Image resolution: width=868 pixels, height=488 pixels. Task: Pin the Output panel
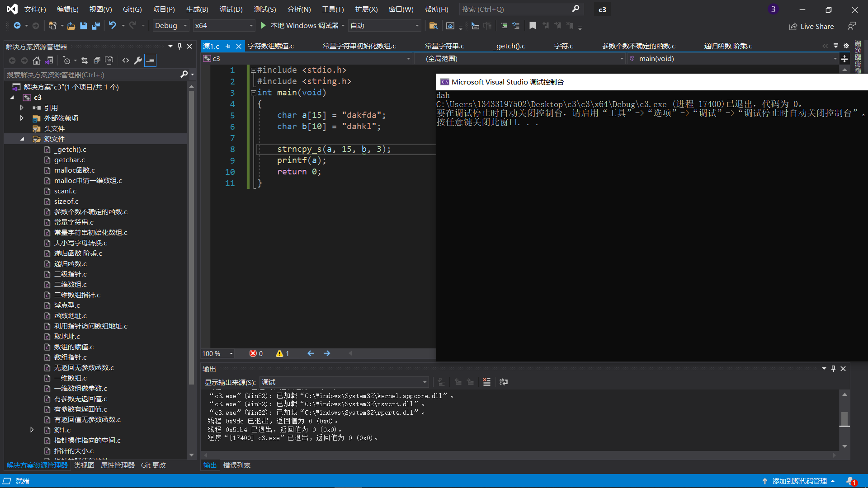(x=833, y=369)
